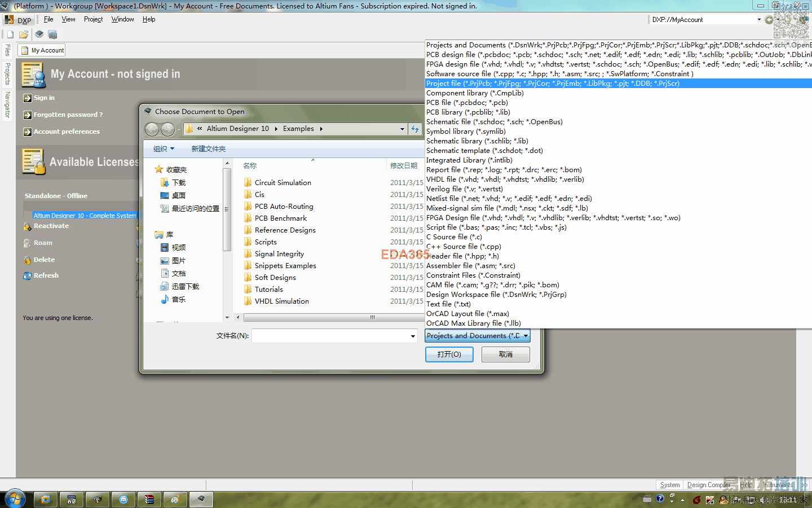812x508 pixels.
Task: Open the Help menu
Action: 149,19
